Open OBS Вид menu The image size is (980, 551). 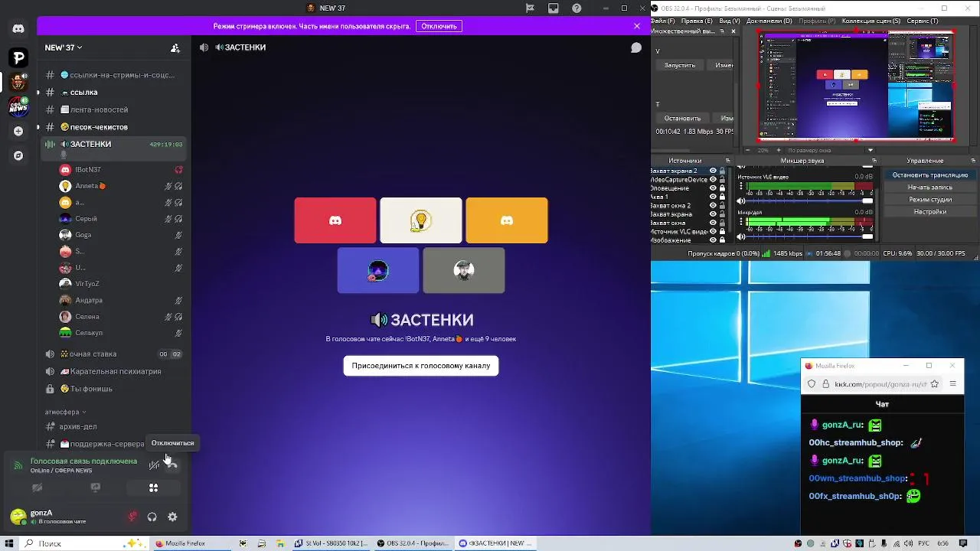click(730, 21)
